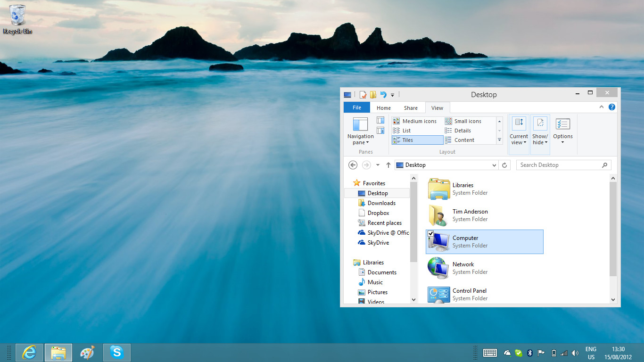Open Explorer Help question mark icon
Image resolution: width=644 pixels, height=362 pixels.
point(612,107)
